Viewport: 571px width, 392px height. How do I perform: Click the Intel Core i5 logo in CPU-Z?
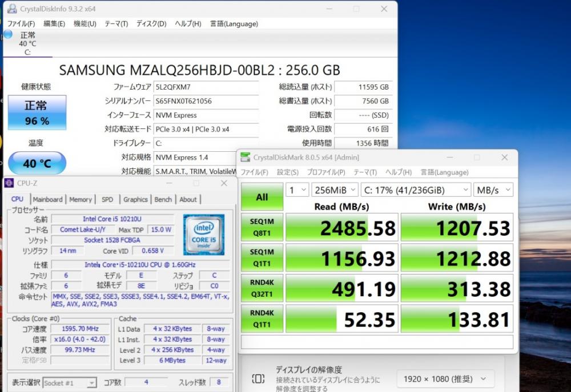pos(204,235)
